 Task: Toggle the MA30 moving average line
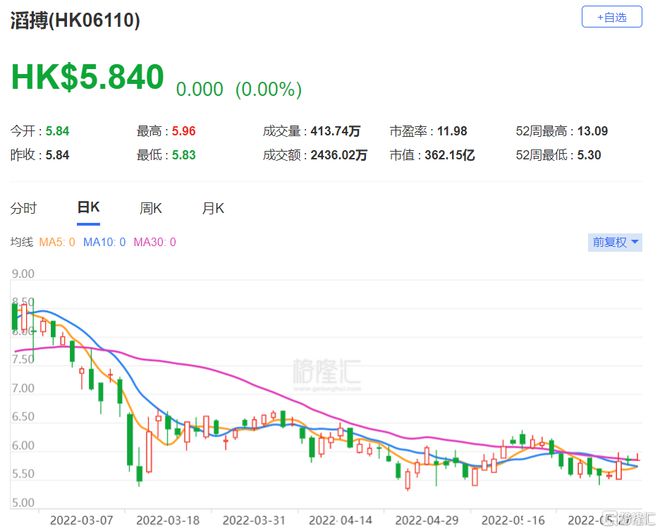[154, 242]
